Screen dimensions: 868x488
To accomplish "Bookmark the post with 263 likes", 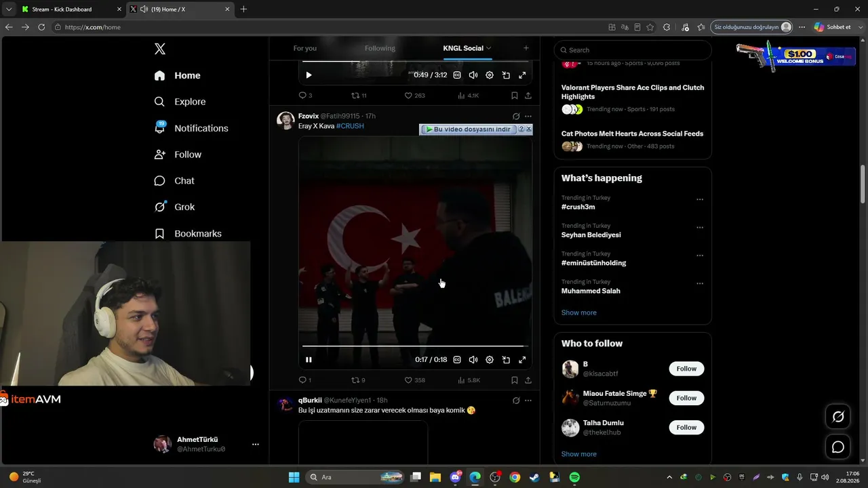I will point(515,96).
